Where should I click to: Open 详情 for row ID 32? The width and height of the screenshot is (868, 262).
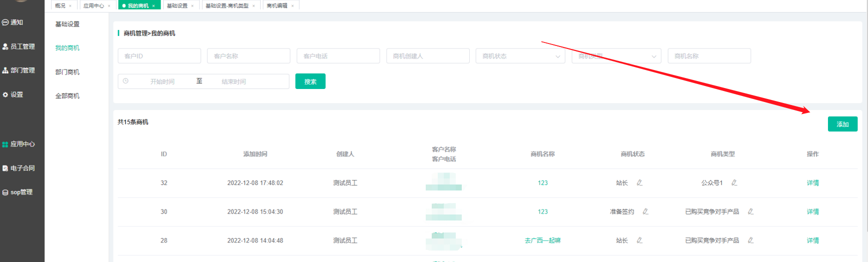pos(813,183)
